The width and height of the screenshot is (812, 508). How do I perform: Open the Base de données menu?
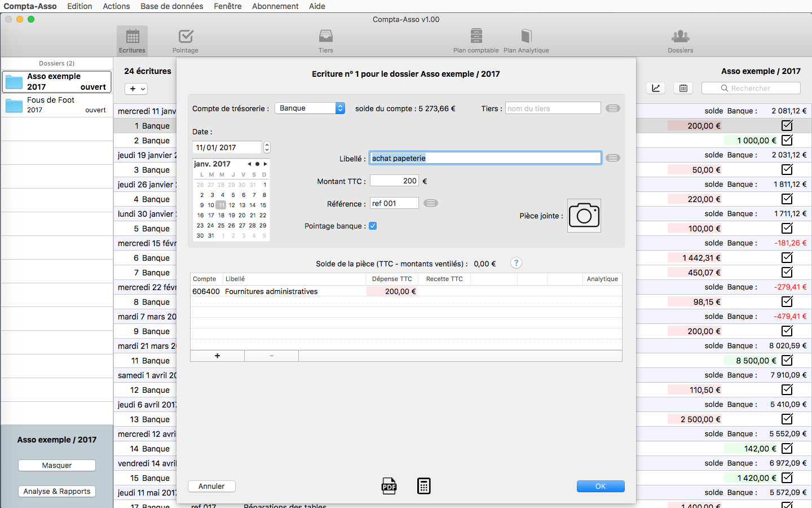coord(172,6)
